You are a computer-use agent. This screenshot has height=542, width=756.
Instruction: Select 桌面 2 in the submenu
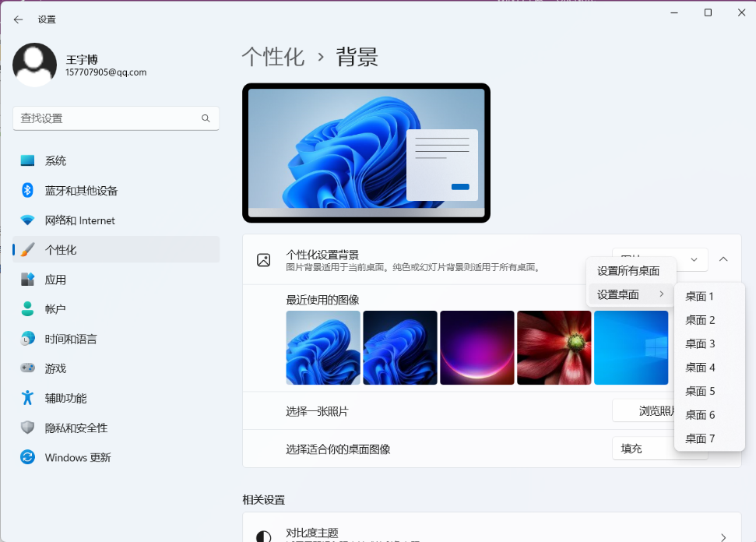(x=710, y=320)
